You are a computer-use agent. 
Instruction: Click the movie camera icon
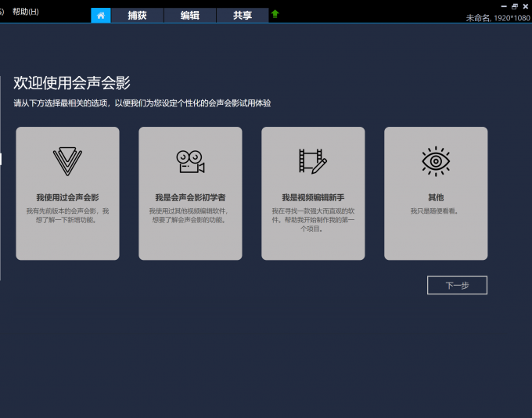[x=190, y=161]
